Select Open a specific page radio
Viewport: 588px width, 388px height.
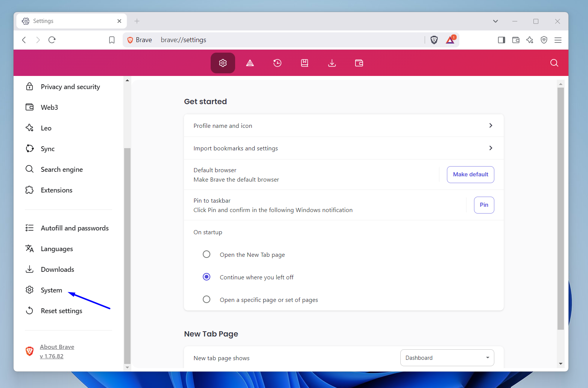tap(207, 300)
